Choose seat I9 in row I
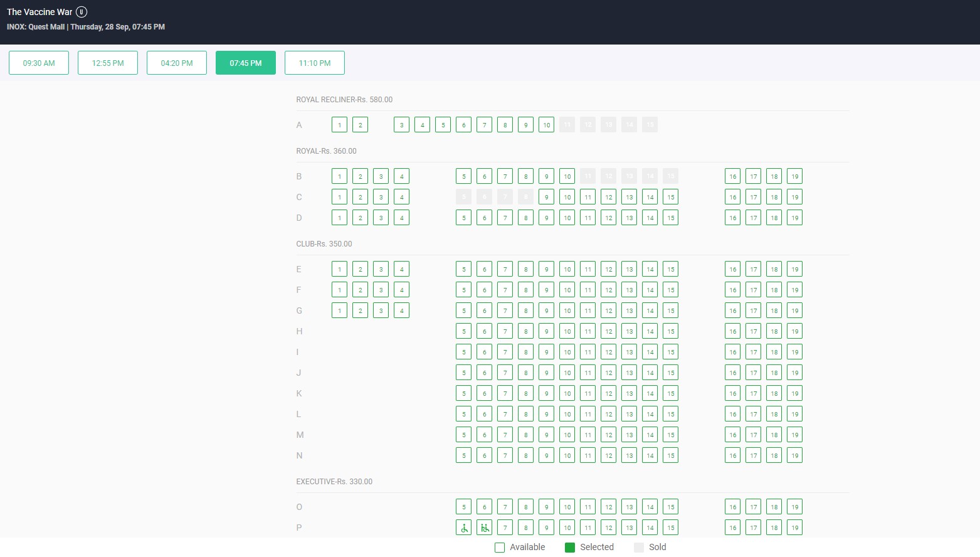This screenshot has width=980, height=557. click(x=546, y=352)
